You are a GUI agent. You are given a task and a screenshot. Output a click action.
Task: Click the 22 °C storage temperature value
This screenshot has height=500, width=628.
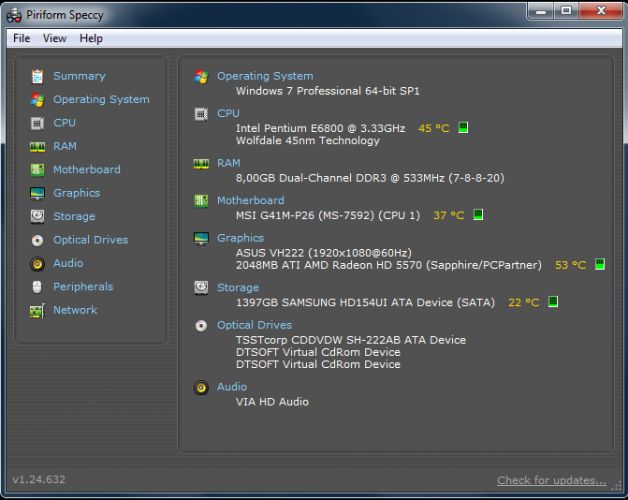tap(523, 302)
